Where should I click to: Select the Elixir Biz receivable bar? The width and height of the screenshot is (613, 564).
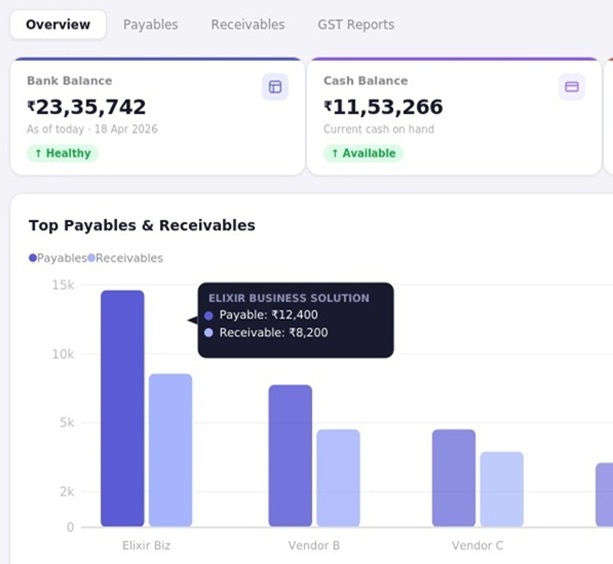(170, 450)
